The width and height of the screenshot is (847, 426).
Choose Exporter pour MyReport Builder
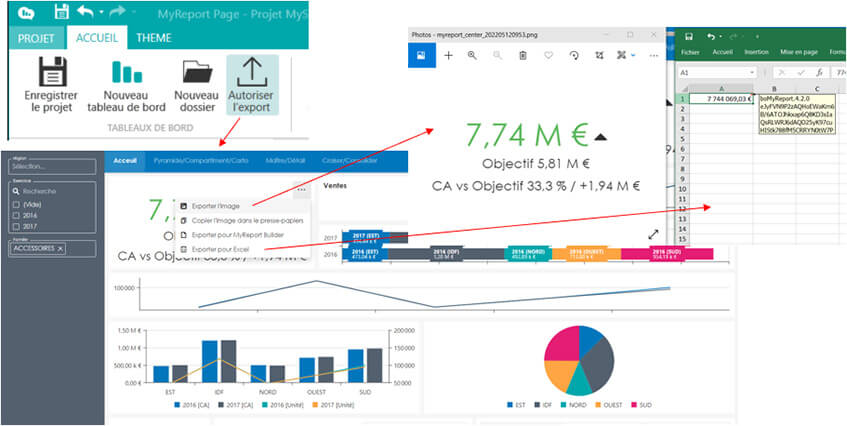243,235
